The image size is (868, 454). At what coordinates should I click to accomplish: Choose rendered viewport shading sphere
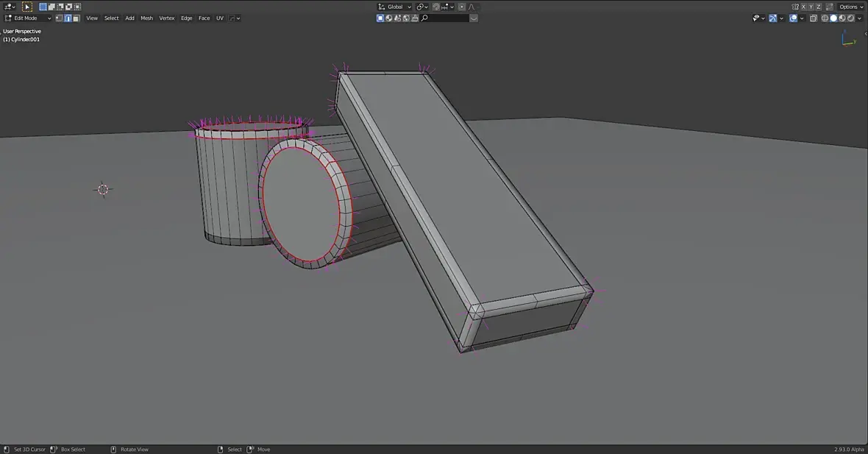(851, 18)
